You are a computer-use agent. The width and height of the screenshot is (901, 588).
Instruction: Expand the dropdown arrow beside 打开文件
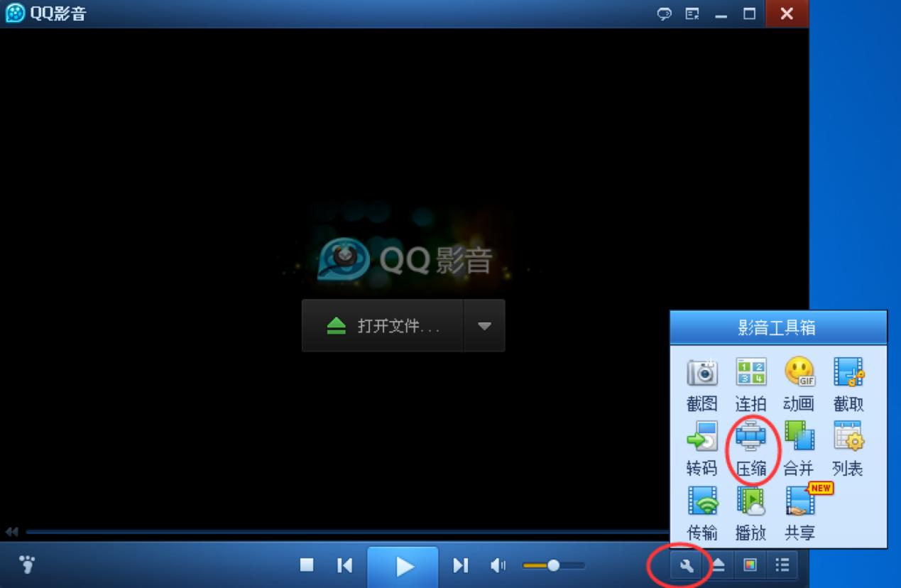click(484, 326)
